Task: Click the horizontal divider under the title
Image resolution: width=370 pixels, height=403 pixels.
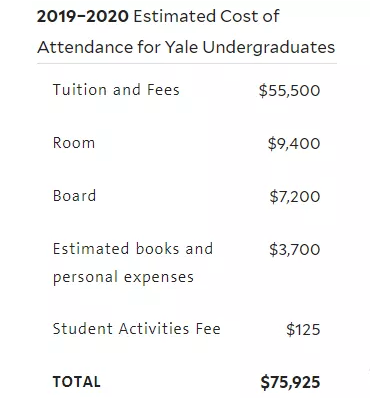Action: click(187, 63)
